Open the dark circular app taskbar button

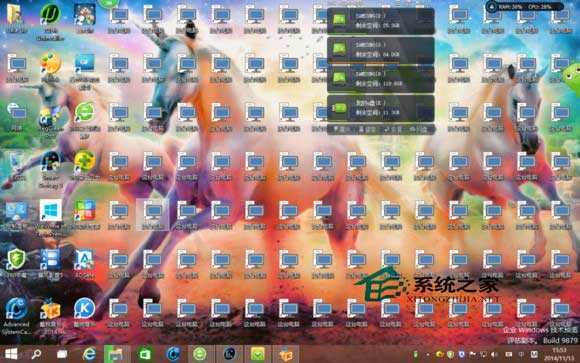(x=229, y=354)
